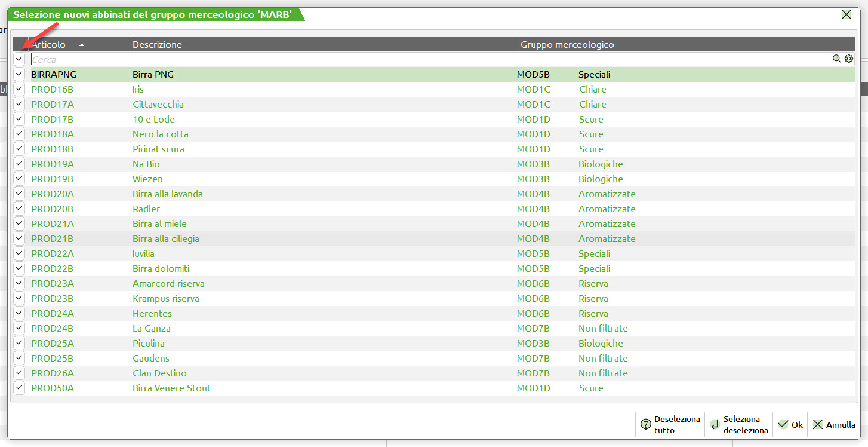Screen dimensions: 868x447
Task: Click the search magnifier icon
Action: (837, 59)
